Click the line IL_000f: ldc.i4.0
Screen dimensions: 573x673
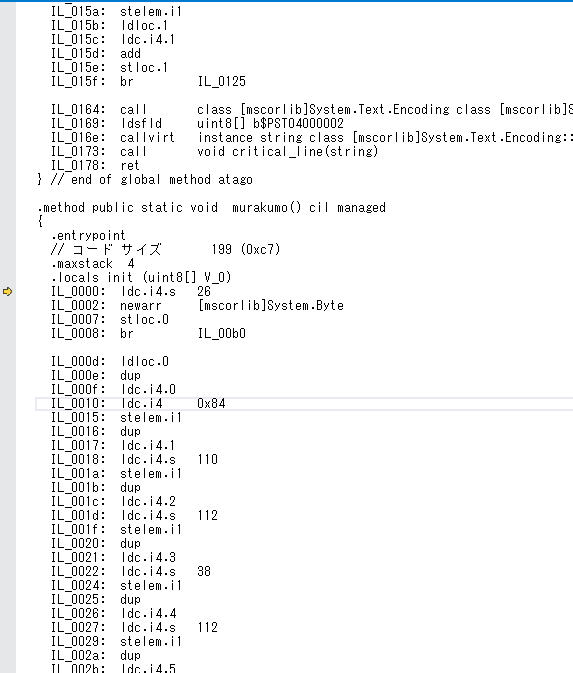coord(113,390)
